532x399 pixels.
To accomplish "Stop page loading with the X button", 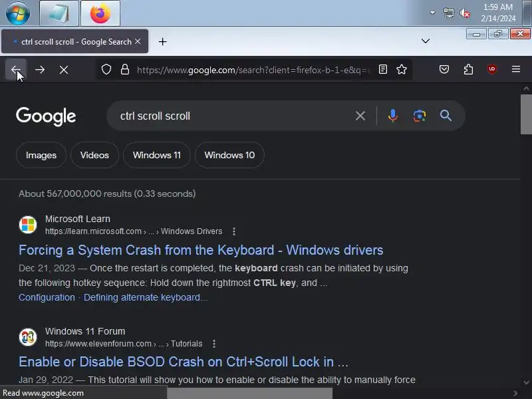I will click(63, 70).
